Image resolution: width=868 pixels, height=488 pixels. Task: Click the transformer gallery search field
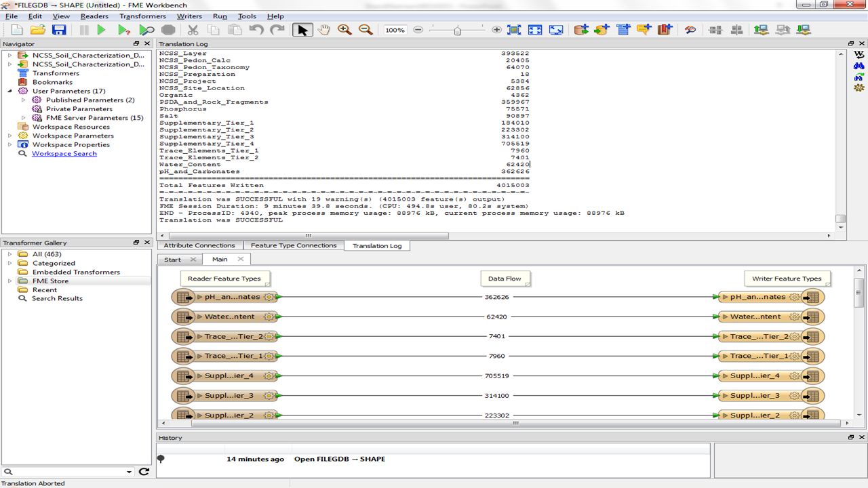pos(68,472)
